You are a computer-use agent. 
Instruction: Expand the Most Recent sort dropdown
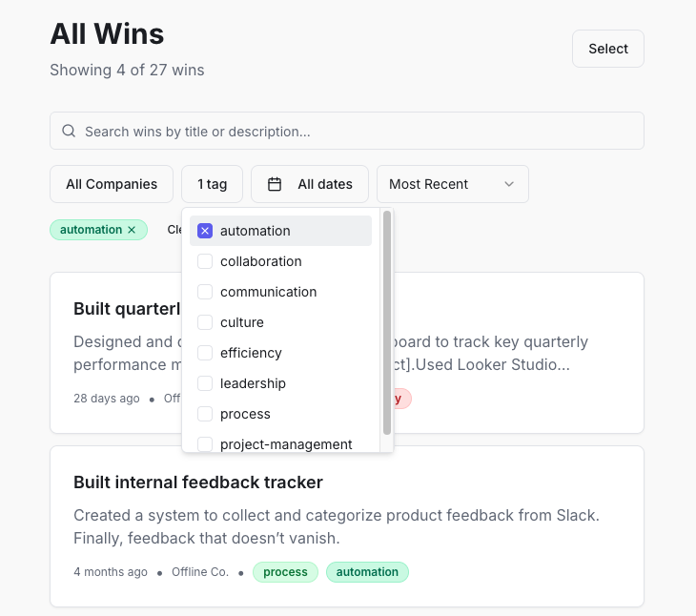click(452, 184)
